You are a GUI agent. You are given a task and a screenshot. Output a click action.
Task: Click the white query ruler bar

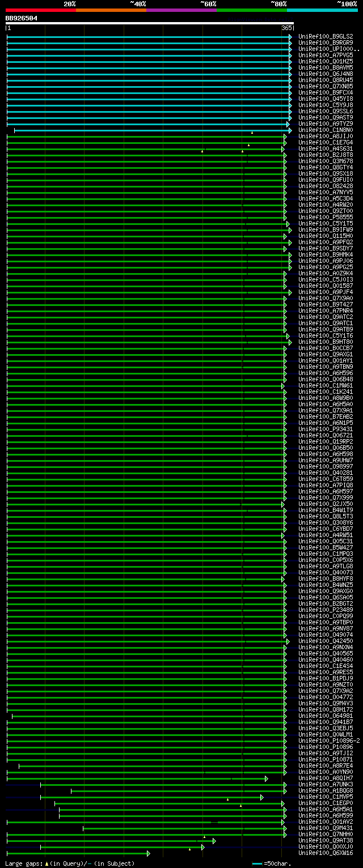[x=150, y=23]
